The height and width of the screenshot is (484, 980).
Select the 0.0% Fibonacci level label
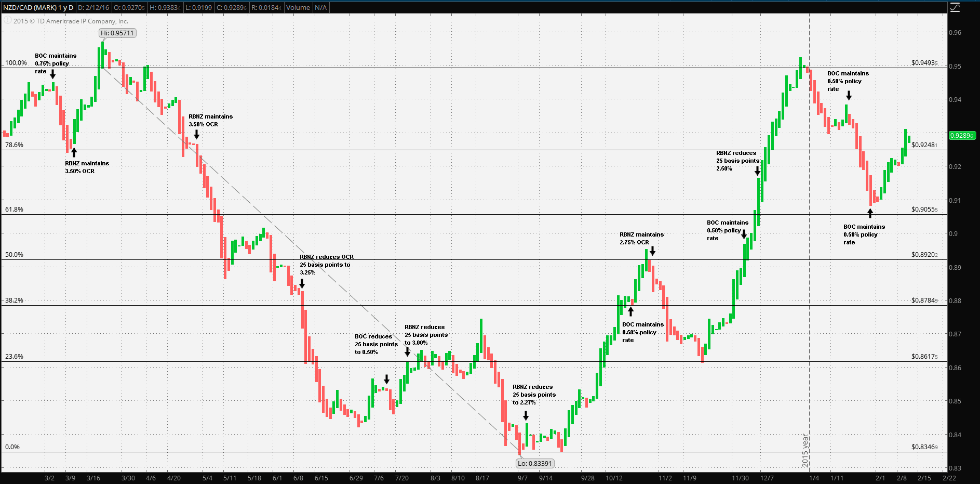(x=12, y=447)
